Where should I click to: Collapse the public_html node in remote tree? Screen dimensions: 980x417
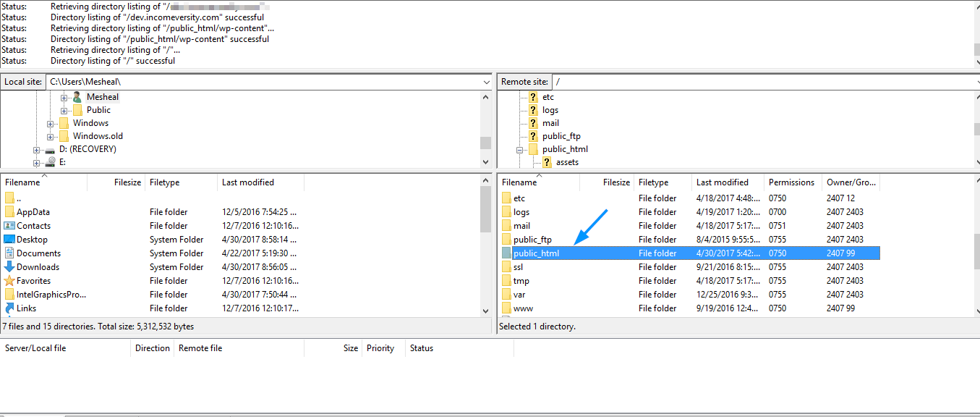[519, 150]
